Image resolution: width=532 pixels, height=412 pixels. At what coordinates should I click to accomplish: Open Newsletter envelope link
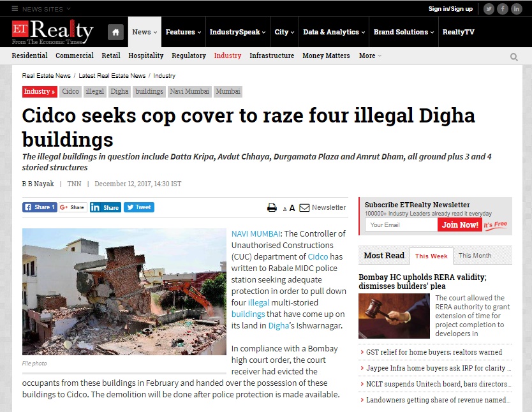tap(322, 207)
